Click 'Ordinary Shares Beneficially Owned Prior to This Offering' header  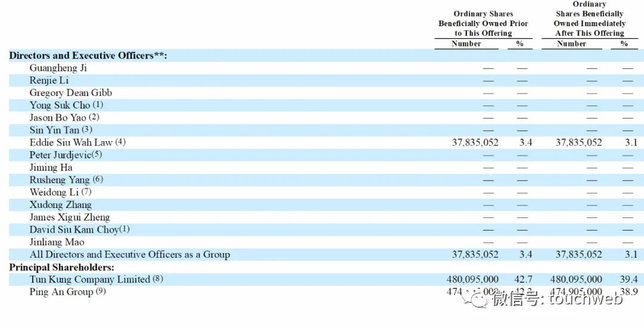tap(483, 23)
